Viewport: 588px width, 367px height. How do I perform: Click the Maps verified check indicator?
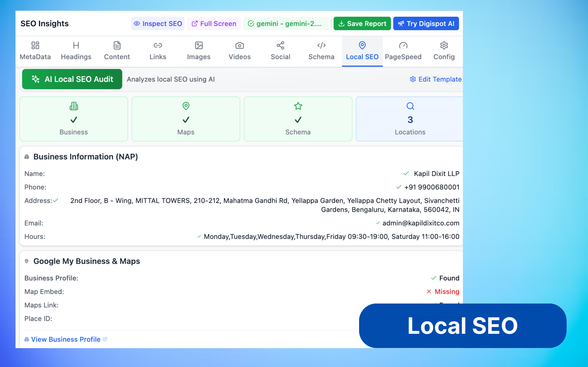(186, 119)
